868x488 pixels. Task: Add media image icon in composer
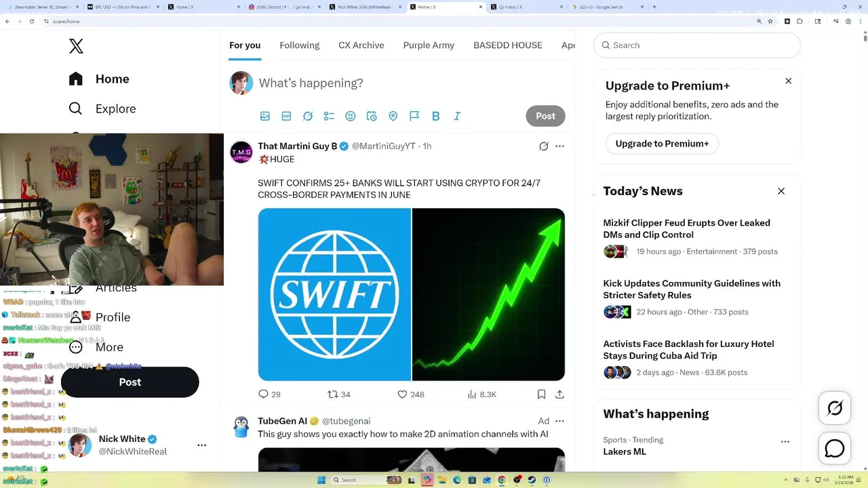coord(265,116)
